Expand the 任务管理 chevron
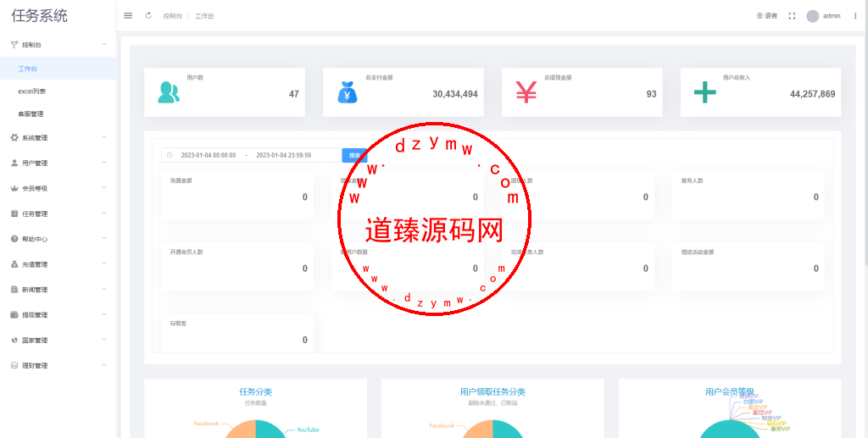The height and width of the screenshot is (438, 868). click(x=104, y=213)
